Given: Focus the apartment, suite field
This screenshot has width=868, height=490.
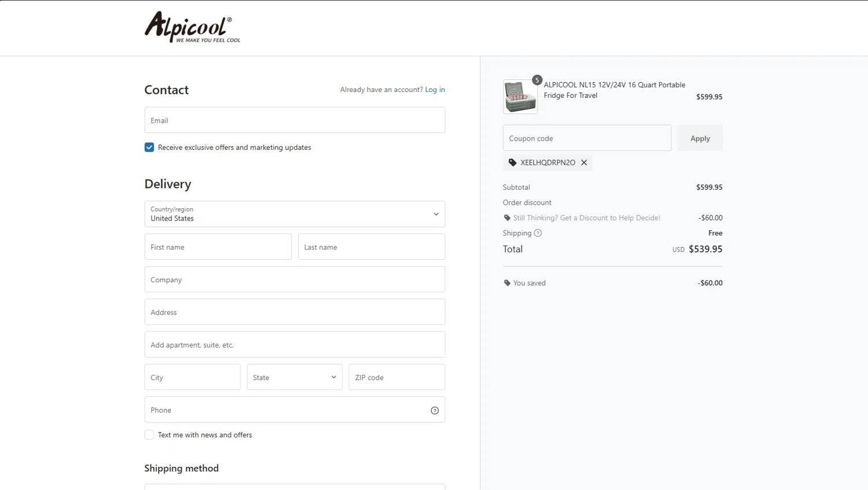Looking at the screenshot, I should click(x=295, y=345).
